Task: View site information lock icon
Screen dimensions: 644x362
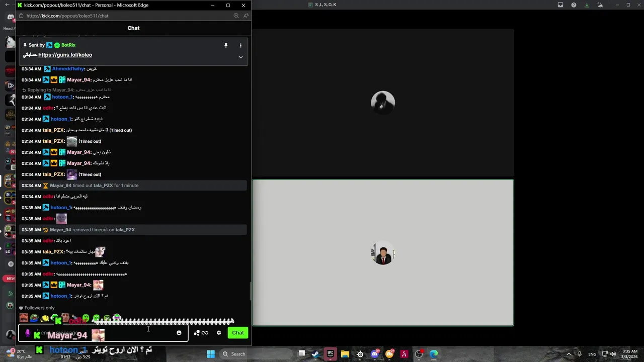Action: click(x=21, y=16)
